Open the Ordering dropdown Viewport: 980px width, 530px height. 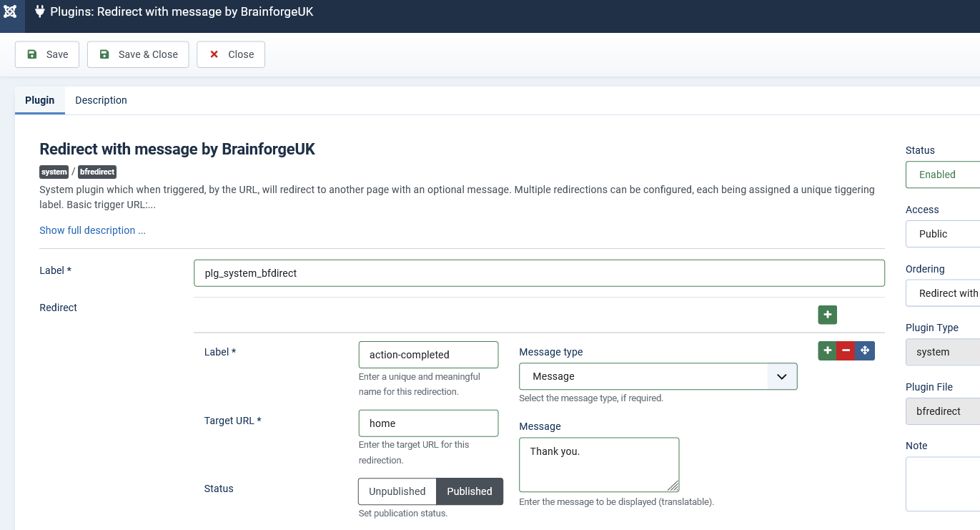click(x=942, y=293)
